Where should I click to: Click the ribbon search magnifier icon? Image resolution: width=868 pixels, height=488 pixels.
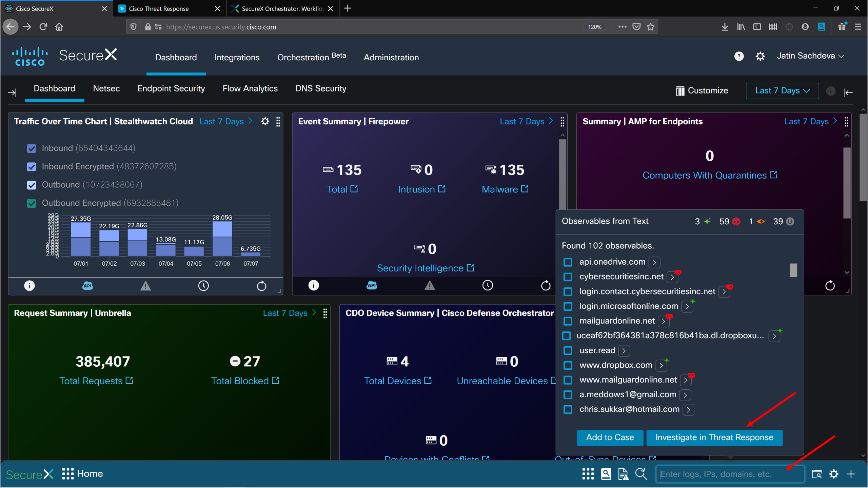641,474
